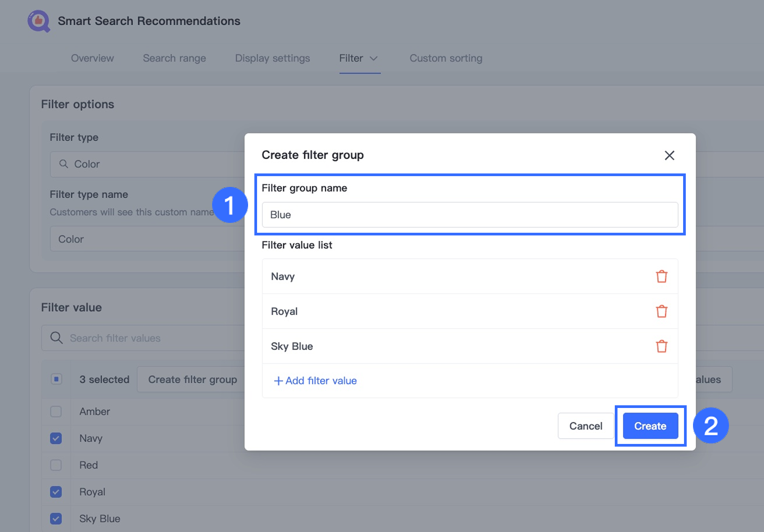Open the Custom sorting tab
764x532 pixels.
tap(445, 58)
